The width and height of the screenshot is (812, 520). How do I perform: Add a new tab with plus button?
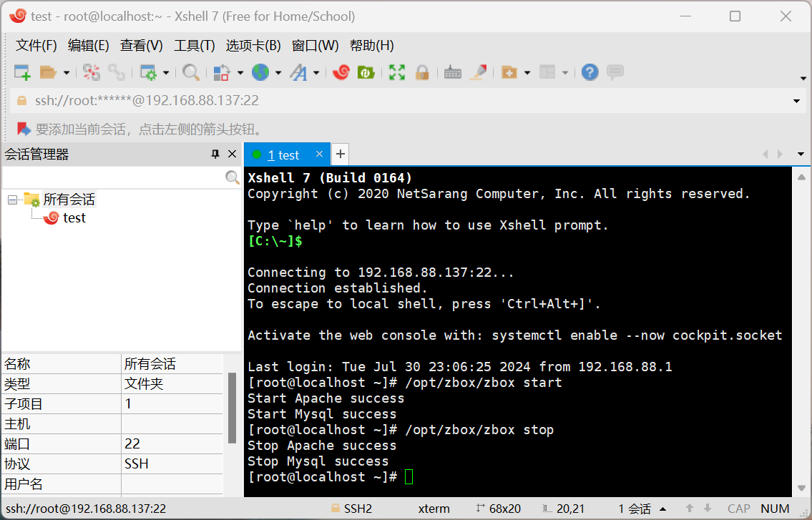pos(340,154)
